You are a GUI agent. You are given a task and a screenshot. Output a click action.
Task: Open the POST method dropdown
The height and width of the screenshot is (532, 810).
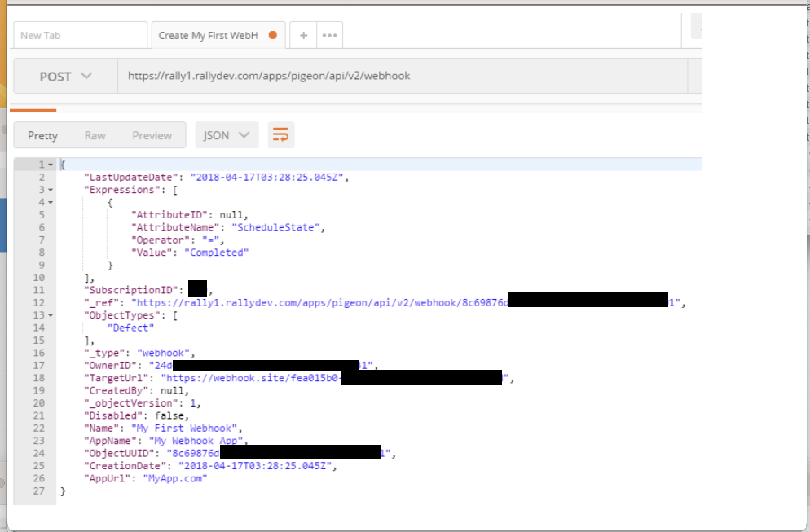coord(65,76)
